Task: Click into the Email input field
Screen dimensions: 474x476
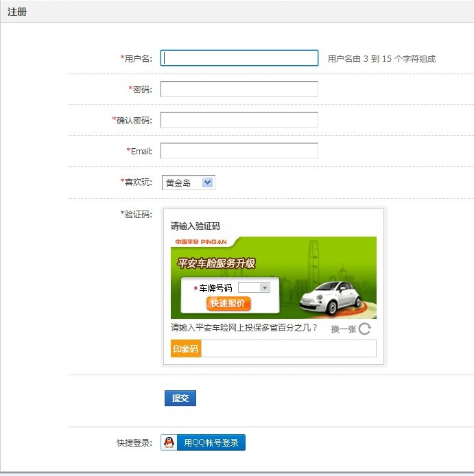Action: click(239, 151)
